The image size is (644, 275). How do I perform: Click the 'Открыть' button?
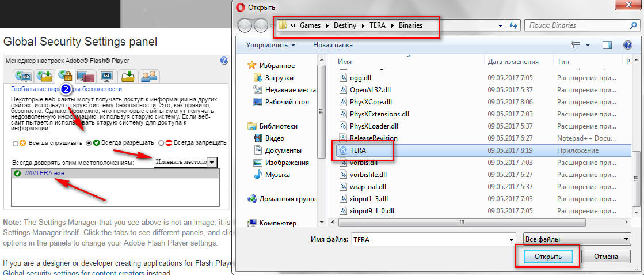coord(548,257)
